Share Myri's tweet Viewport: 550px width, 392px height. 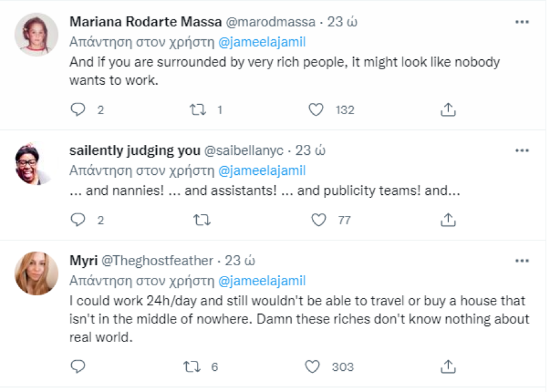[x=447, y=366]
